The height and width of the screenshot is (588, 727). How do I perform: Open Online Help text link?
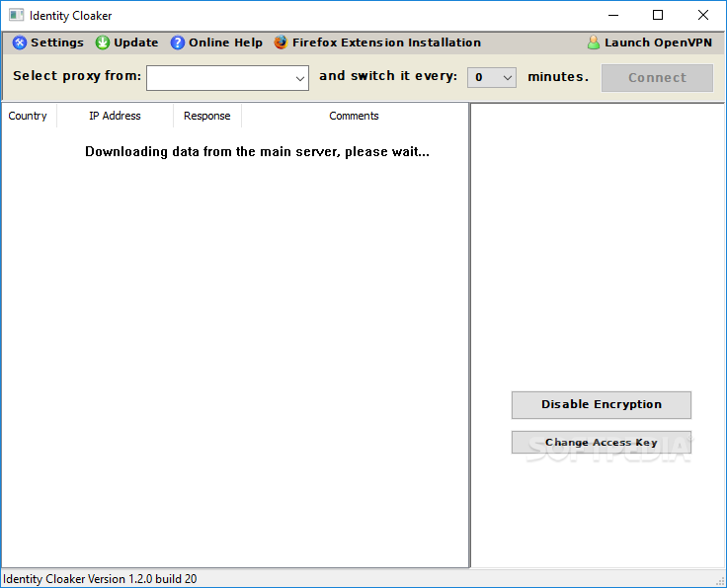click(x=225, y=42)
